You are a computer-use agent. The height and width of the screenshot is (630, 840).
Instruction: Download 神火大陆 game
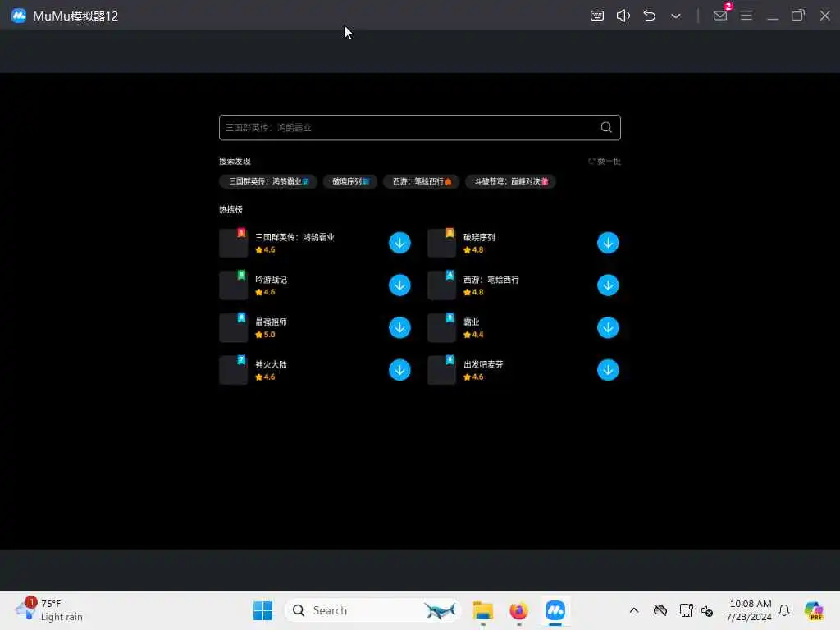pyautogui.click(x=399, y=370)
